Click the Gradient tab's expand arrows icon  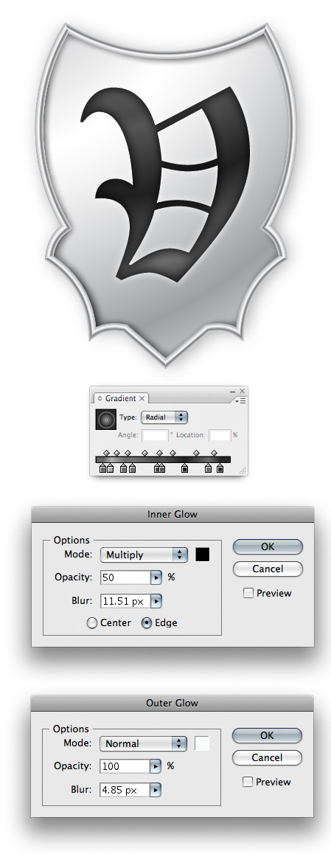[100, 398]
